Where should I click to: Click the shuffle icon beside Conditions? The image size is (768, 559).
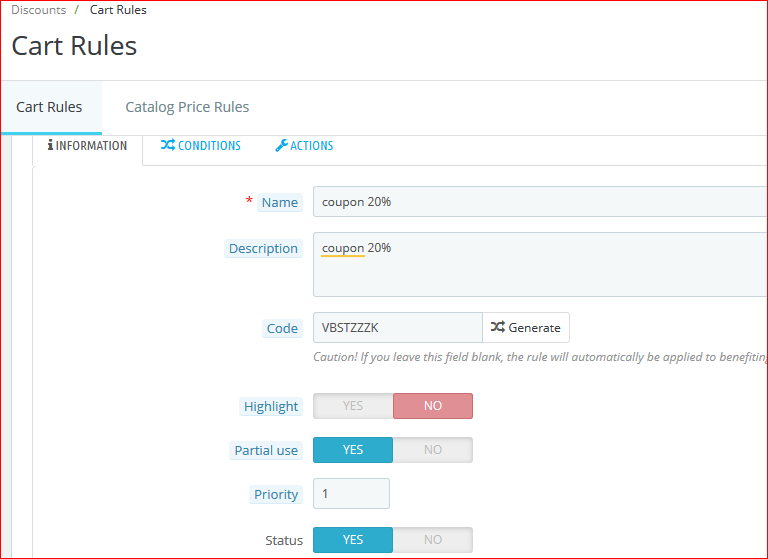[168, 146]
